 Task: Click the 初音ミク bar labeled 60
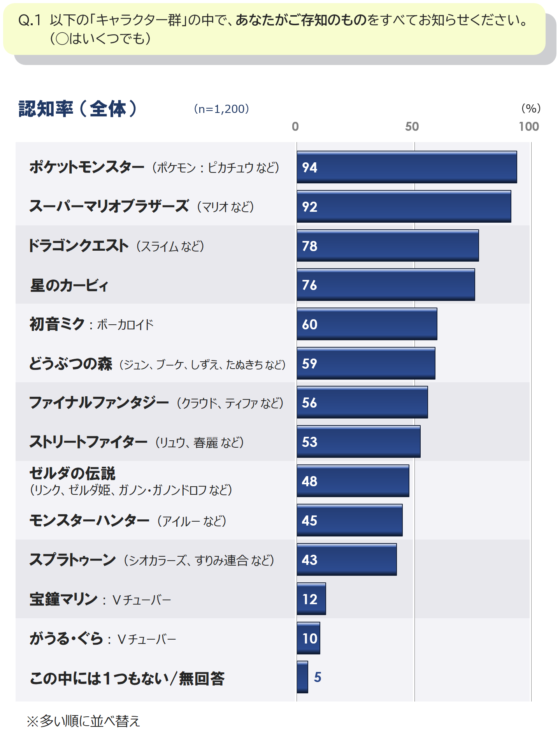[367, 324]
